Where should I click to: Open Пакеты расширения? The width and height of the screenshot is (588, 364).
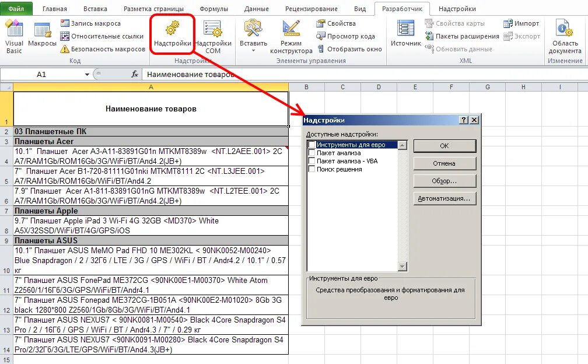[462, 36]
